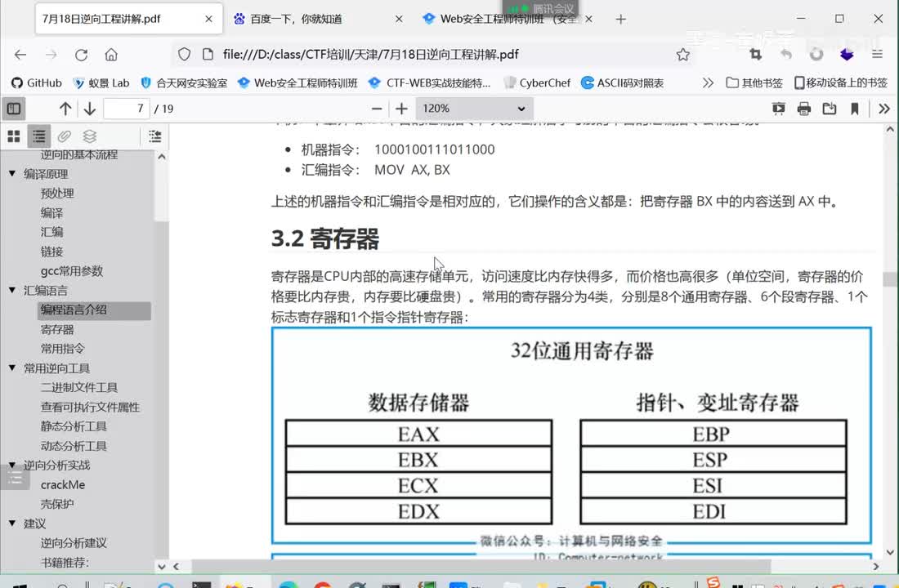This screenshot has height=588, width=899.
Task: Close the 百度一下 tab
Action: pyautogui.click(x=399, y=19)
